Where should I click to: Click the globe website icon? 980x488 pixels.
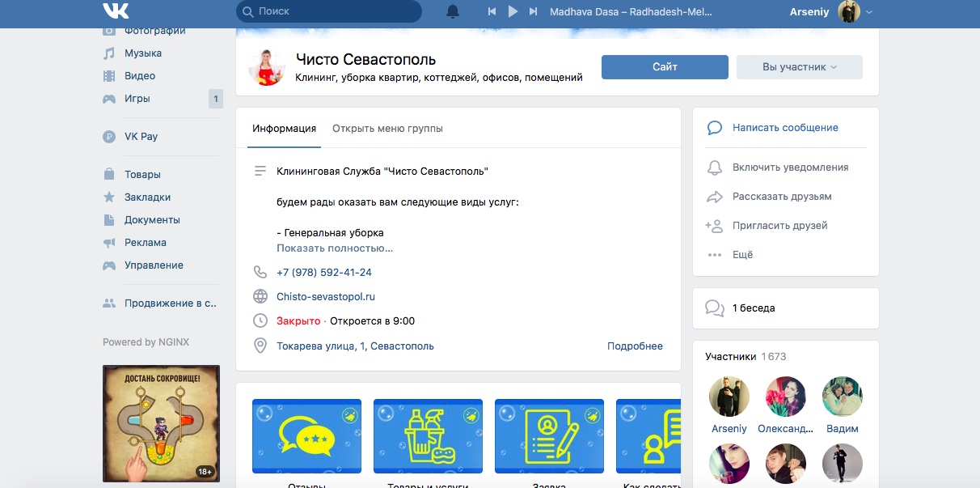pyautogui.click(x=260, y=297)
